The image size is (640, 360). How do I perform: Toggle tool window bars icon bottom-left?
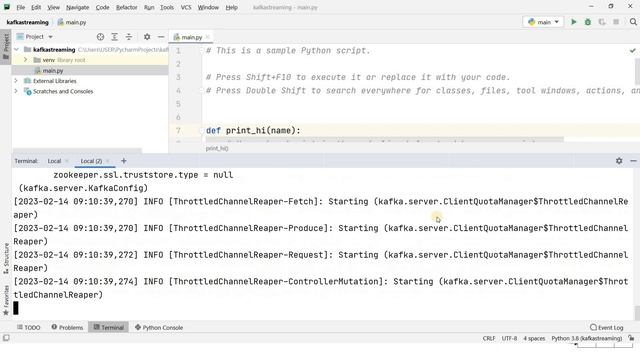[x=6, y=338]
